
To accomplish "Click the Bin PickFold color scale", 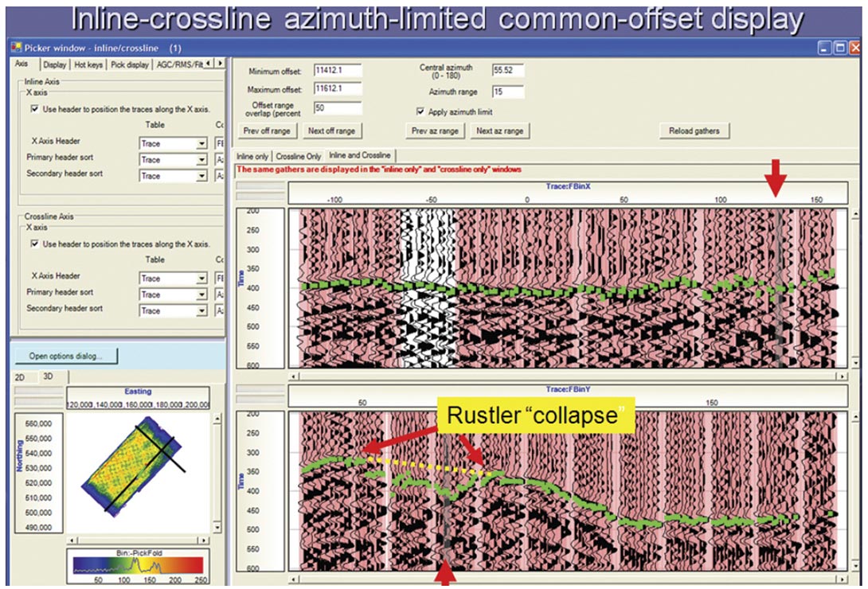I will [138, 564].
